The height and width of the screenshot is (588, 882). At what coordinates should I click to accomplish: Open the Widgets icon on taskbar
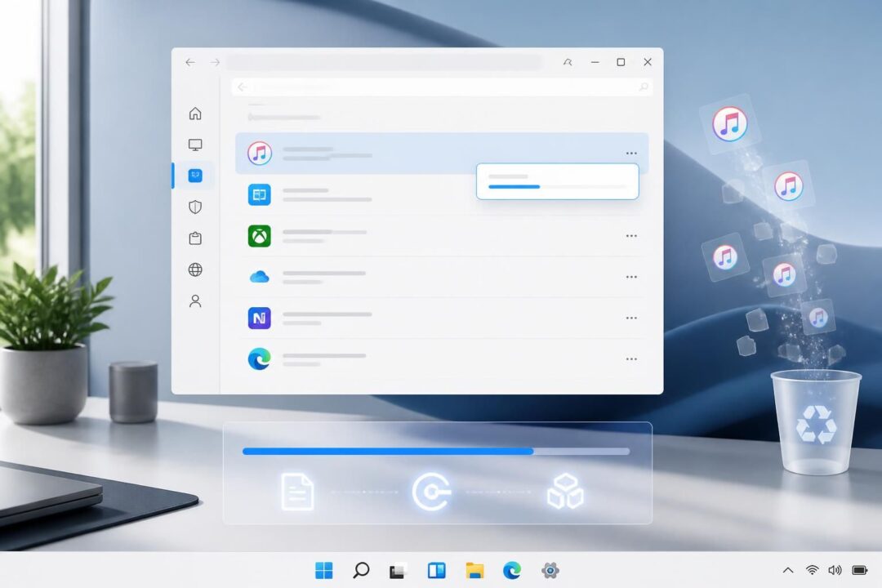point(436,571)
